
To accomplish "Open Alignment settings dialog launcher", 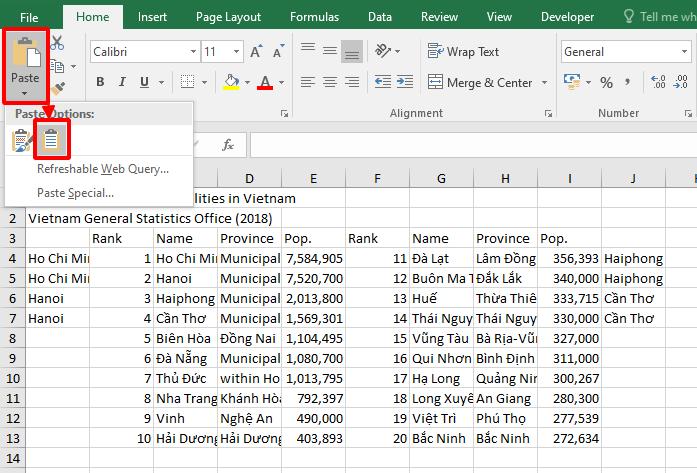I will coord(548,114).
